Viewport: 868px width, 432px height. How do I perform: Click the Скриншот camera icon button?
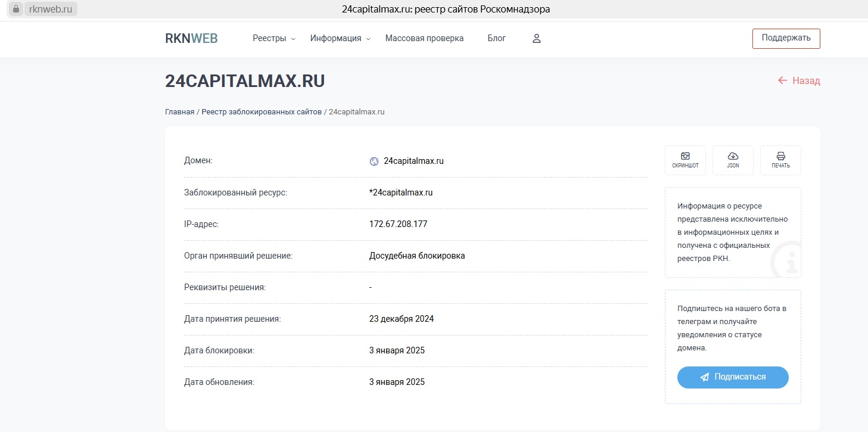point(685,160)
